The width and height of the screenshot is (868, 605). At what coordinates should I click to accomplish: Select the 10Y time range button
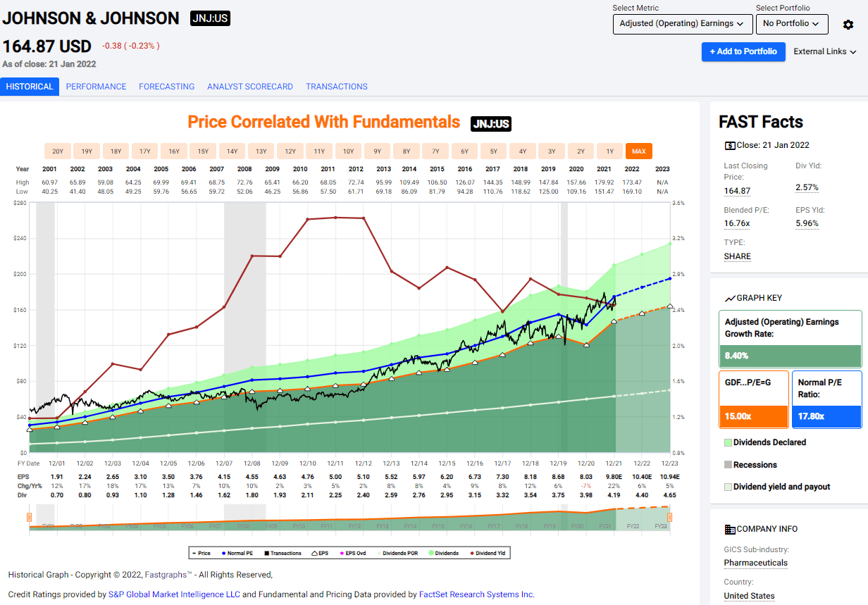tap(347, 151)
